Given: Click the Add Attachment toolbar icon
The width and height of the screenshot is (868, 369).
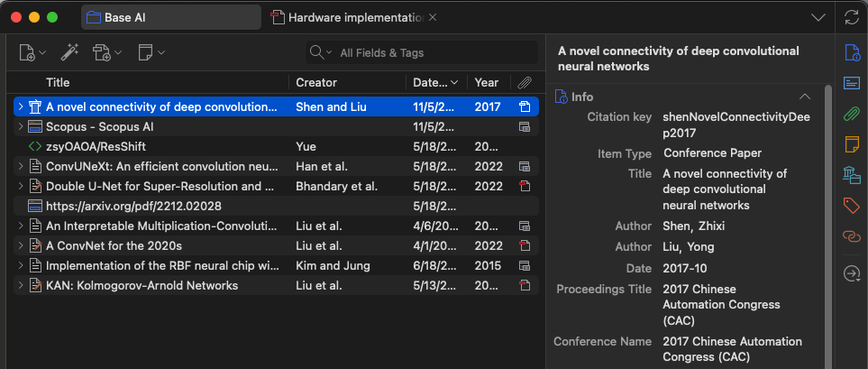Looking at the screenshot, I should pos(103,52).
